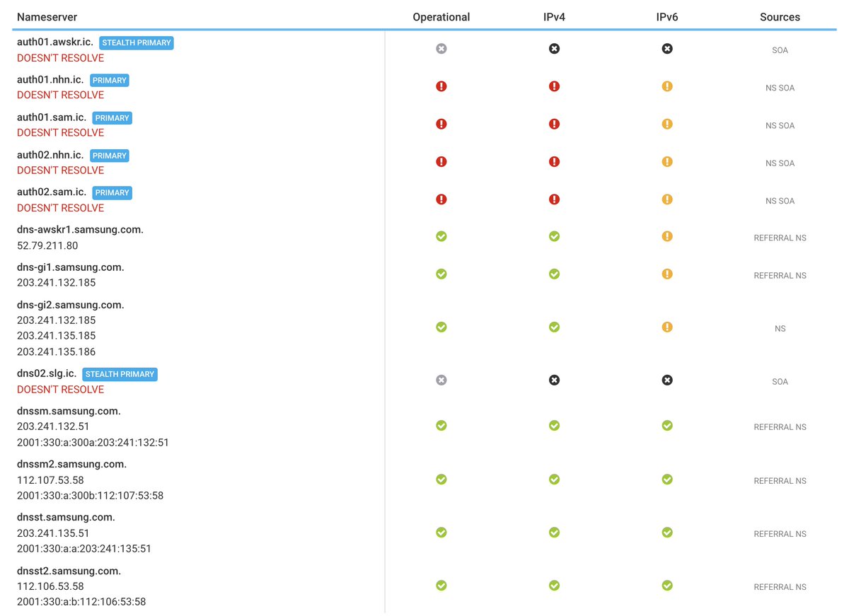Image resolution: width=849 pixels, height=616 pixels.
Task: Click the orange IPv6 warning for dns-gi1.samsung.com.
Action: tap(667, 274)
